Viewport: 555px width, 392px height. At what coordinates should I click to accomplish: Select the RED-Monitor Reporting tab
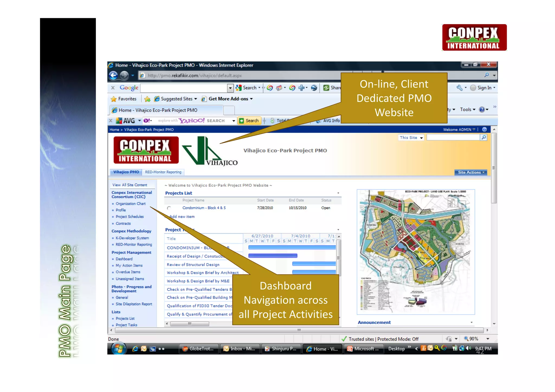[163, 172]
